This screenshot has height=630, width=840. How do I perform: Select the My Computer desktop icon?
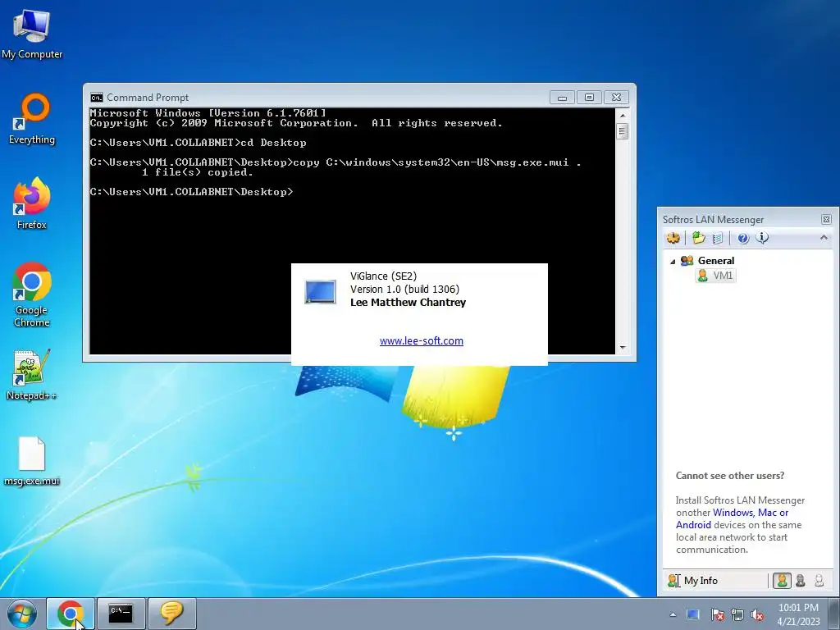point(32,34)
